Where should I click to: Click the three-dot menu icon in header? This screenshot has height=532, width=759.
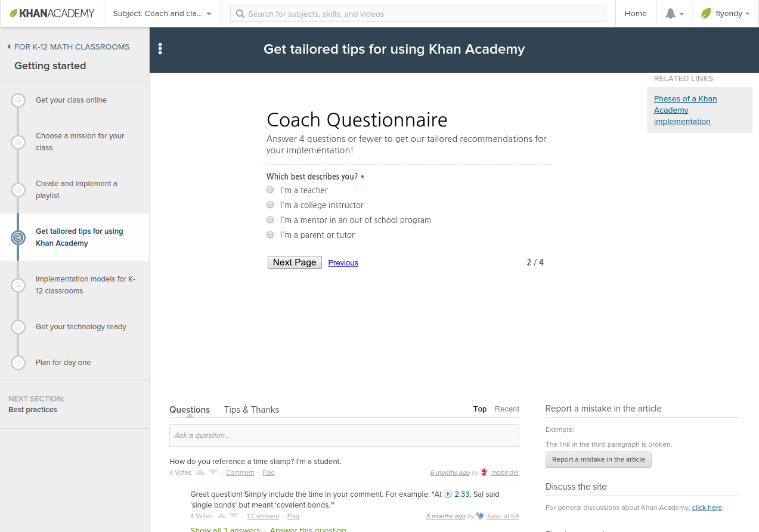pos(160,49)
